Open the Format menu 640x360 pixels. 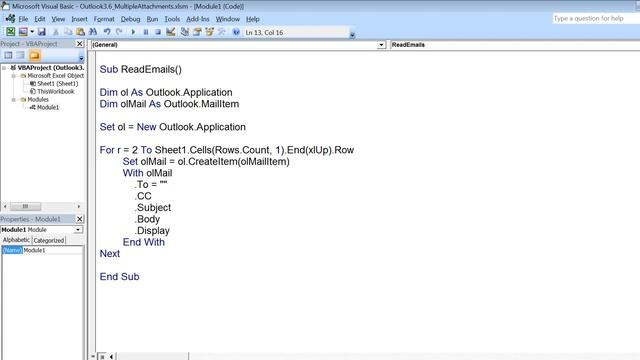point(104,19)
